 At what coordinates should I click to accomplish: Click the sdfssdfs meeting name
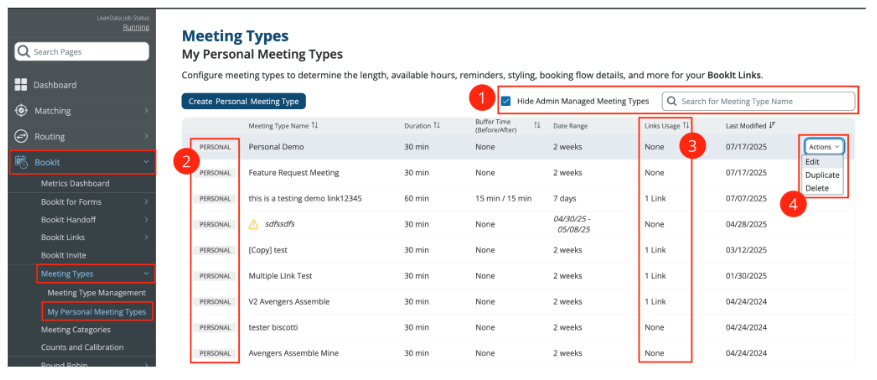[279, 224]
